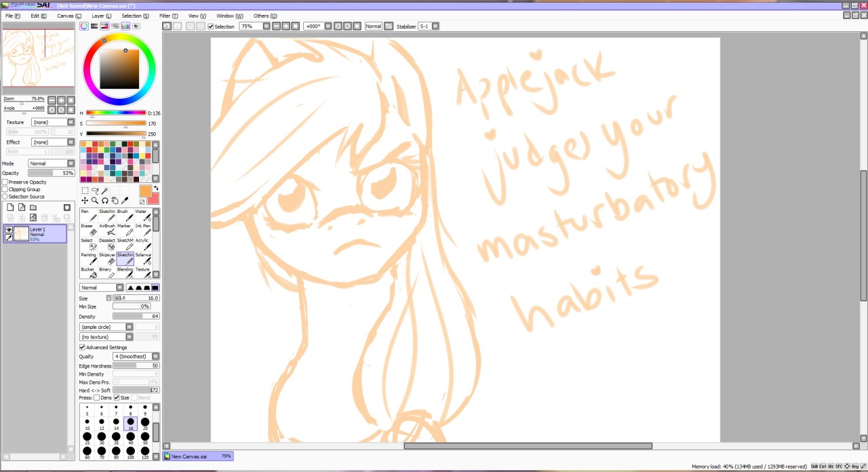Viewport: 868px width, 472px height.
Task: Select the Binary pen tool
Action: [x=107, y=273]
